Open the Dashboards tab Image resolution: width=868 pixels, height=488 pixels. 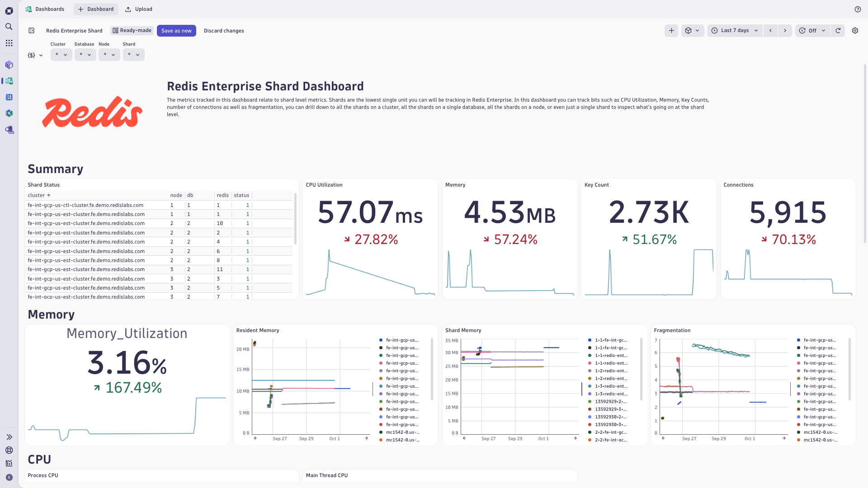45,9
